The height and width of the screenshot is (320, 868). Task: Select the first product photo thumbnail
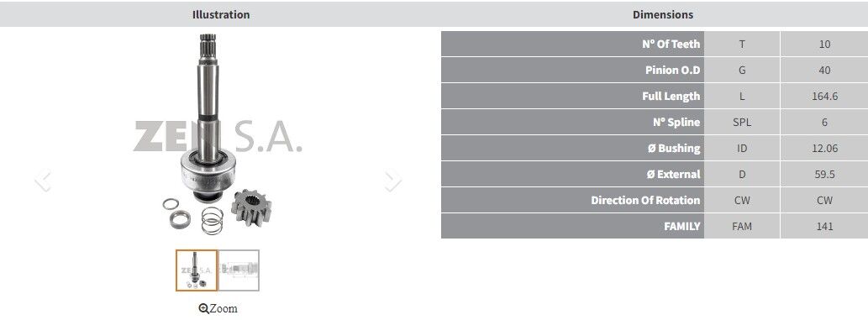(x=197, y=270)
